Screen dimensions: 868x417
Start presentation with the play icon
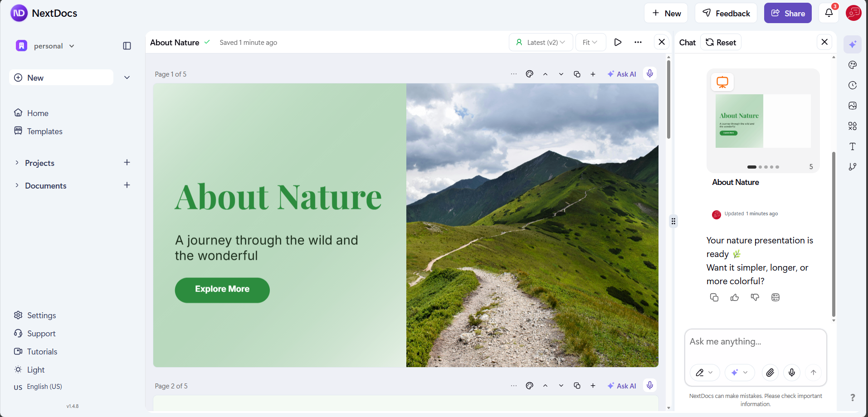(x=618, y=42)
